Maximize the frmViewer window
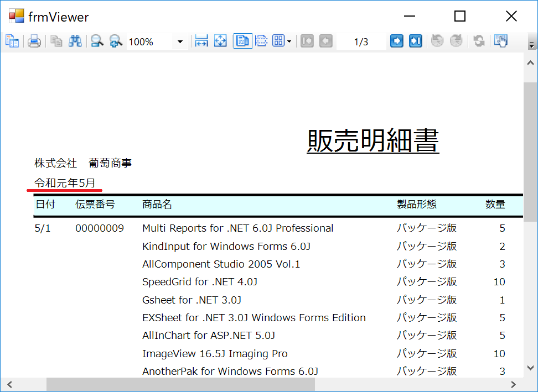The image size is (538, 392). pyautogui.click(x=460, y=16)
